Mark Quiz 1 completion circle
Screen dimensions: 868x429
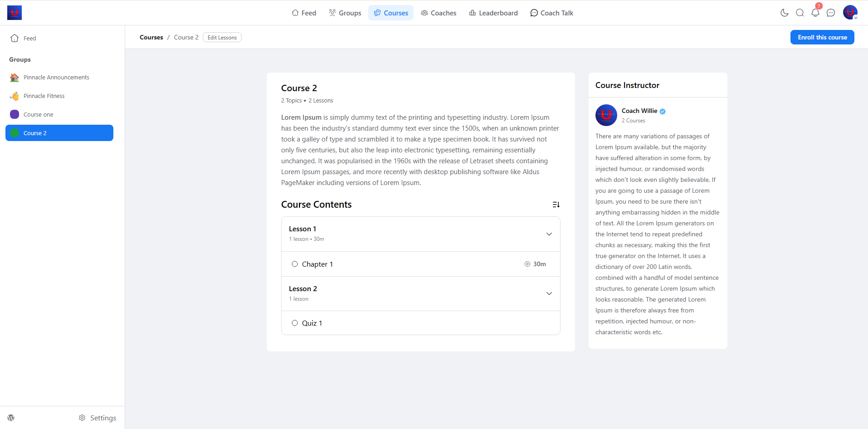point(295,323)
